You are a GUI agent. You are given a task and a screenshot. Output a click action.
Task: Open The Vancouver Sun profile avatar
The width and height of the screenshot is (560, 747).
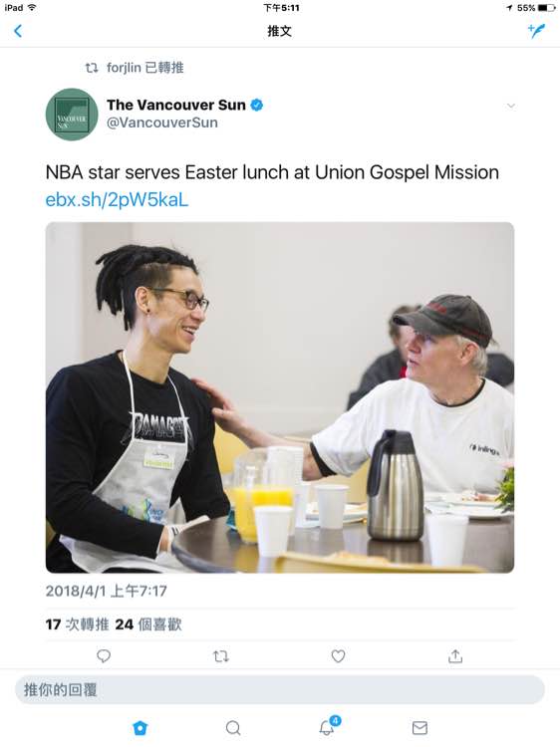coord(72,115)
